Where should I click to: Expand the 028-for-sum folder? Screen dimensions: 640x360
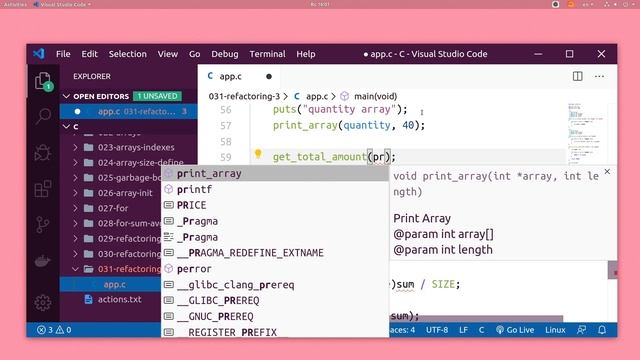click(x=76, y=223)
